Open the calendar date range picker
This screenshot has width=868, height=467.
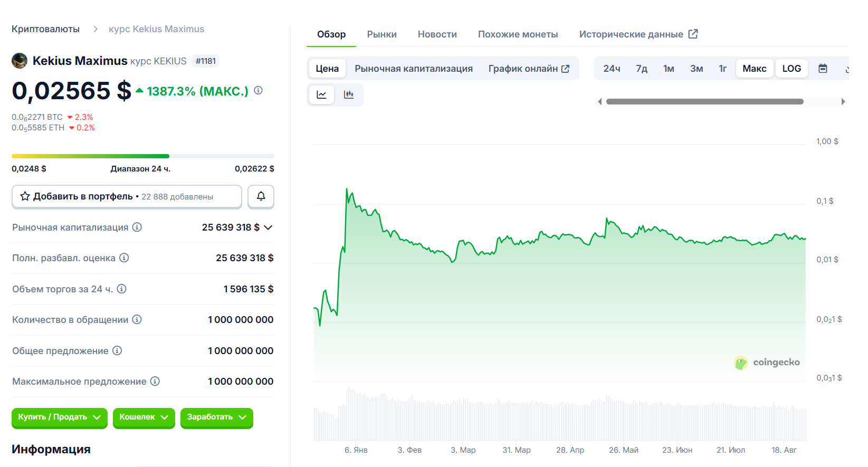(823, 69)
